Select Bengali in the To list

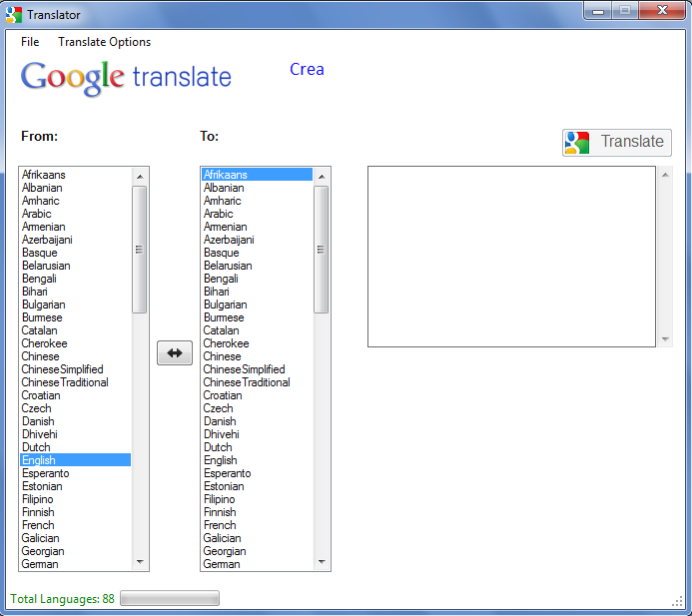pos(258,279)
